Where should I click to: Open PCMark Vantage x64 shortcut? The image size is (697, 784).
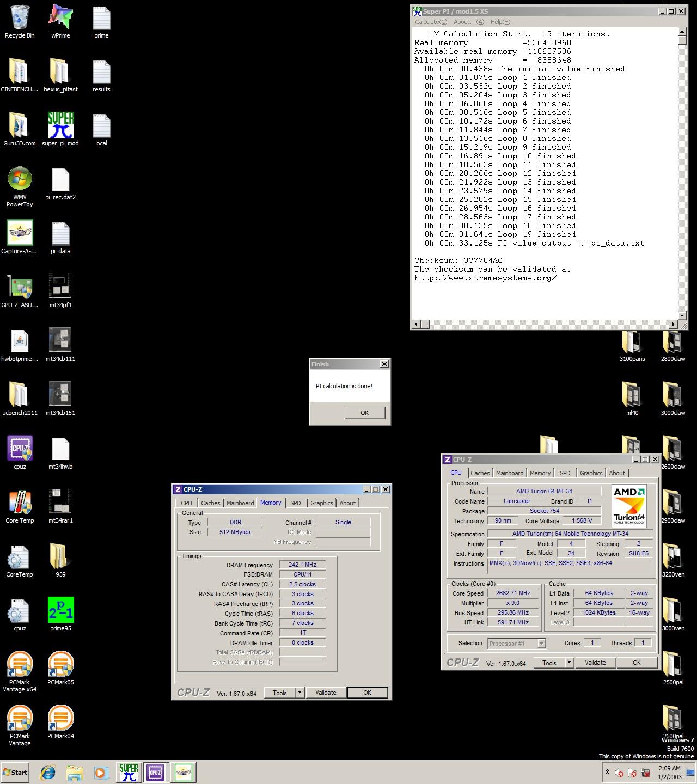20,671
